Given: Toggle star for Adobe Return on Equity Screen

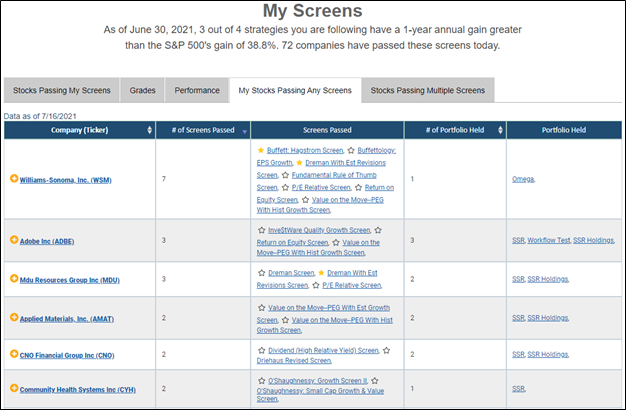Looking at the screenshot, I should tap(378, 230).
